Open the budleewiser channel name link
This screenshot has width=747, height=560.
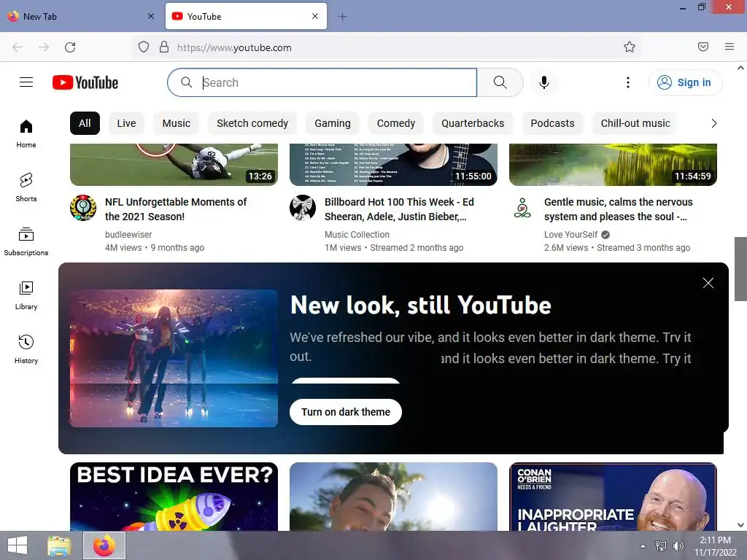click(x=128, y=234)
